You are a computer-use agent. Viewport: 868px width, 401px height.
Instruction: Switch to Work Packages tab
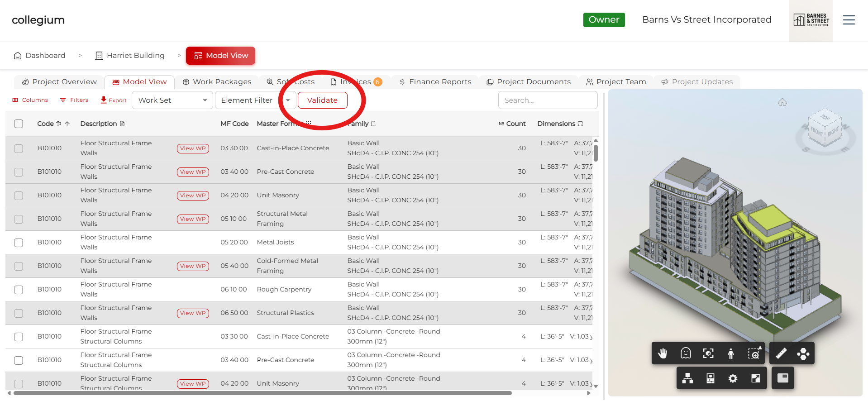(x=217, y=82)
